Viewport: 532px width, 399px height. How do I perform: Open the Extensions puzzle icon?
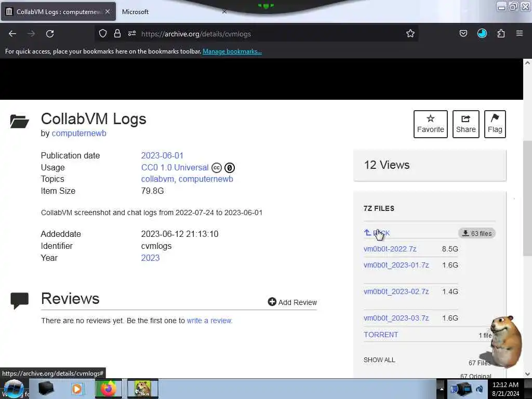click(x=501, y=33)
